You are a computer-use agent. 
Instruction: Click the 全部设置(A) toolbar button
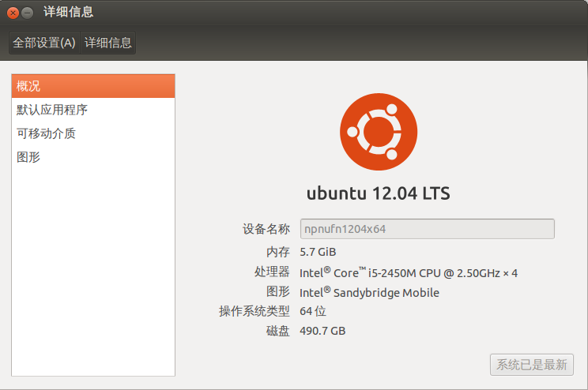point(44,43)
